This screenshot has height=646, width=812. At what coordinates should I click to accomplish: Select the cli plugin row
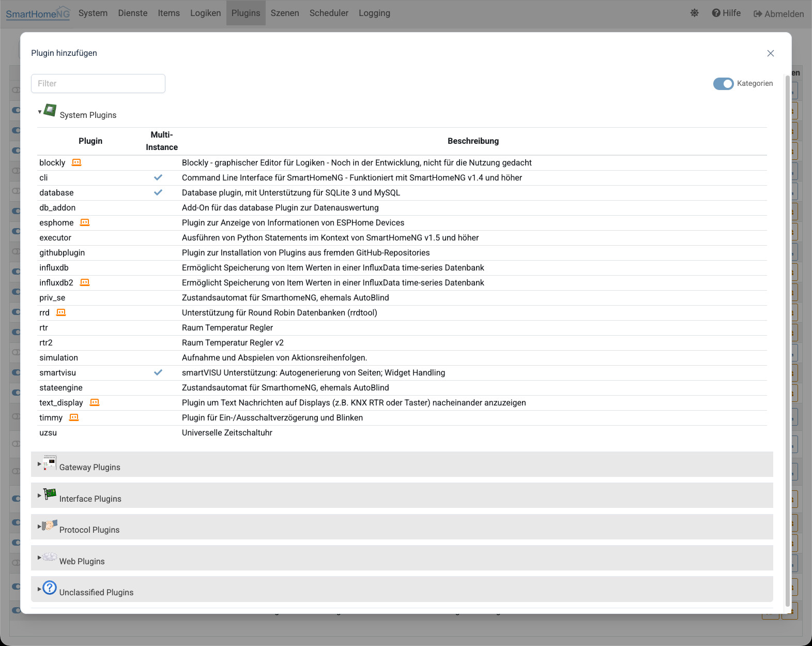coord(402,177)
